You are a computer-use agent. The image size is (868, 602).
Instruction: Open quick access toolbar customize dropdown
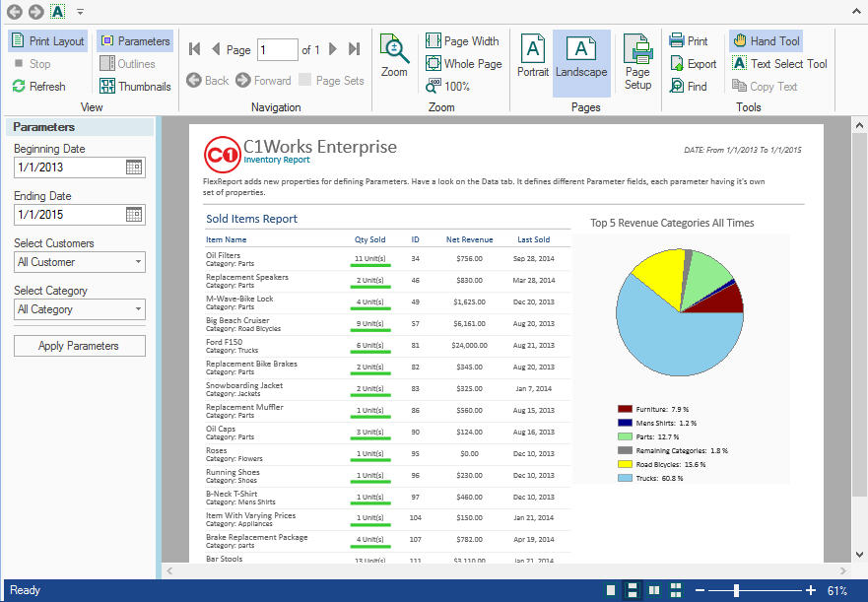click(x=80, y=12)
